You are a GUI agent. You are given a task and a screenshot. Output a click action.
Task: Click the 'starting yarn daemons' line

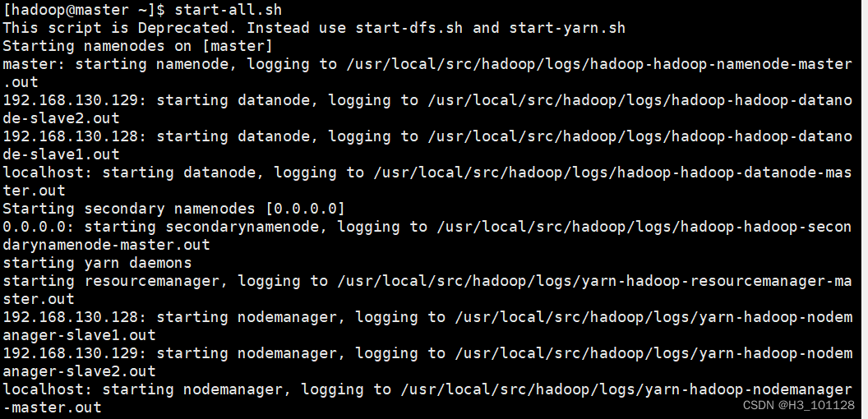[x=98, y=262]
